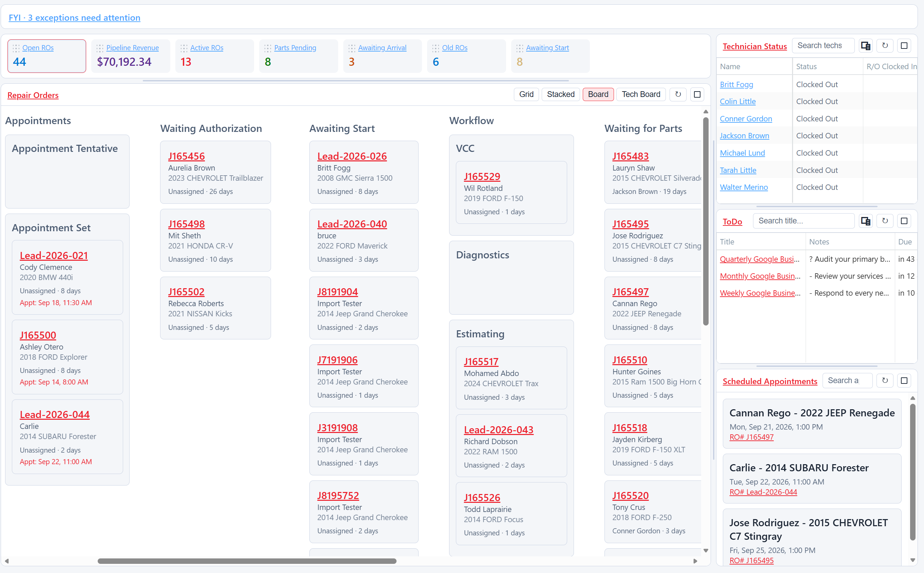Switch to Grid view

(526, 94)
